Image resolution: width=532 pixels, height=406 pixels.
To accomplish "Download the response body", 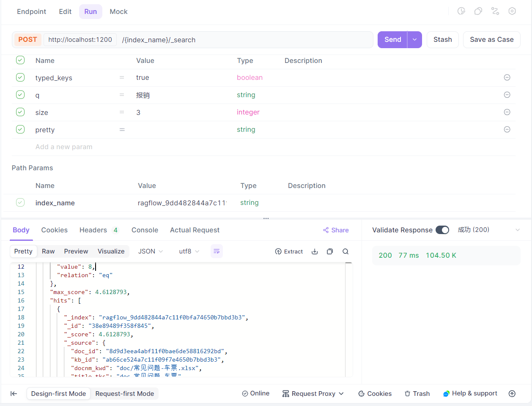I will tap(315, 251).
